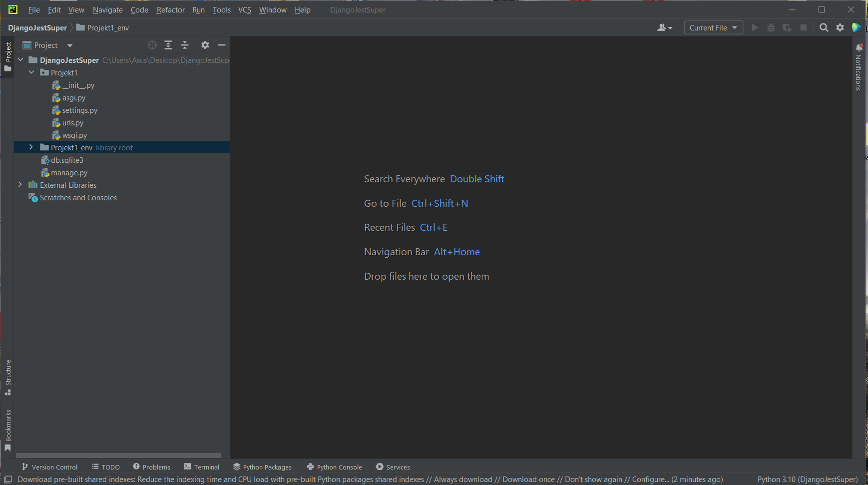Open Project panel gear options

pyautogui.click(x=205, y=45)
